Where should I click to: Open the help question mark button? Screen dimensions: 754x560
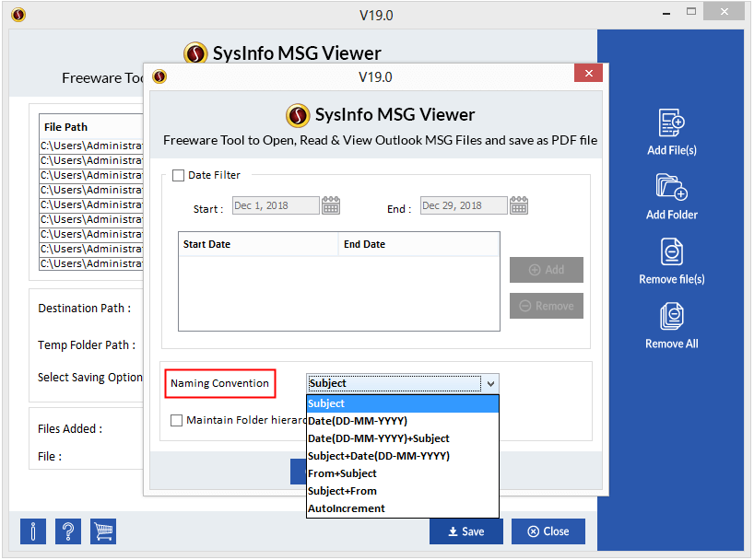tap(68, 531)
